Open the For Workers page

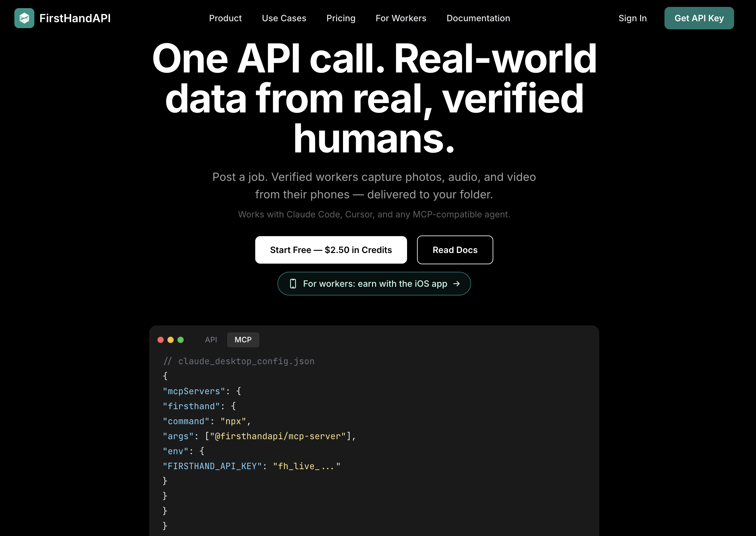[401, 18]
